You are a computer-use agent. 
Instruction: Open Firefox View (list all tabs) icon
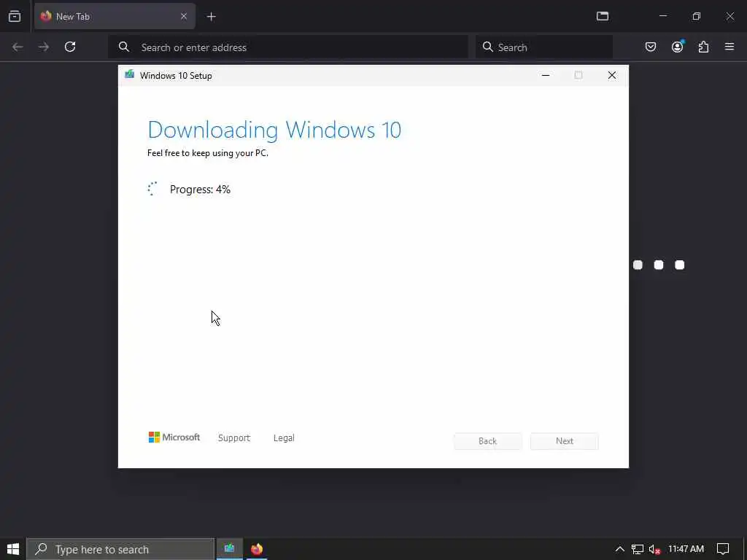pyautogui.click(x=15, y=16)
